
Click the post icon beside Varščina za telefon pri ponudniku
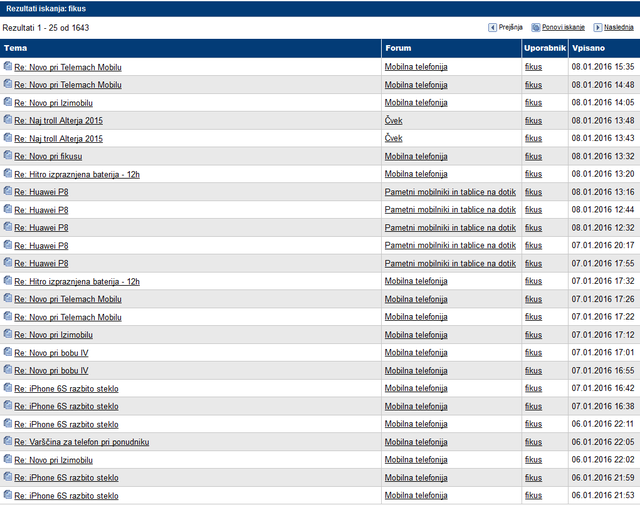8,441
